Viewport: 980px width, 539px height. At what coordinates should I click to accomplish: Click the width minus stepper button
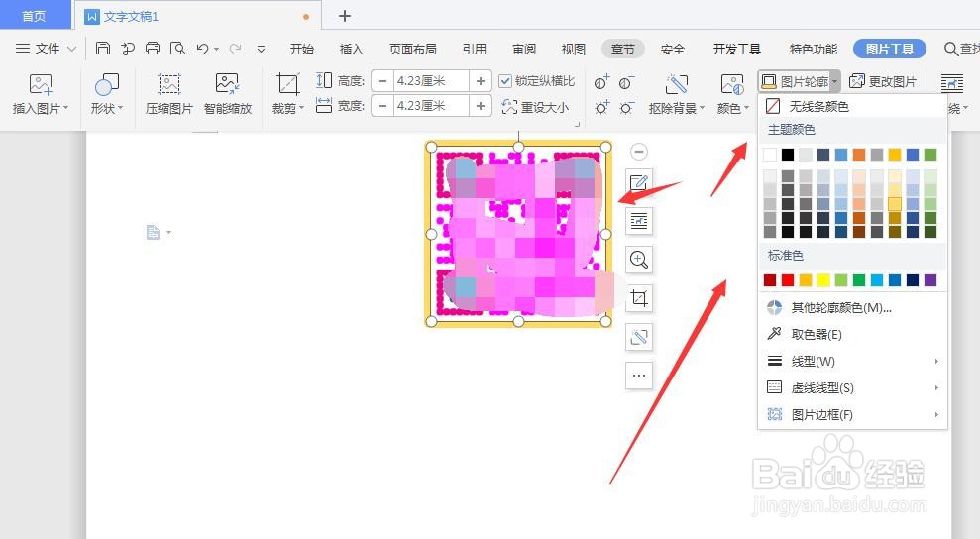[x=382, y=106]
